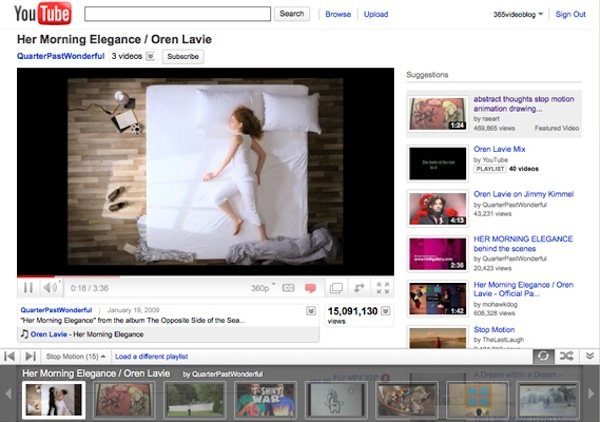This screenshot has width=600, height=422.
Task: Click the music note icon
Action: click(24, 334)
